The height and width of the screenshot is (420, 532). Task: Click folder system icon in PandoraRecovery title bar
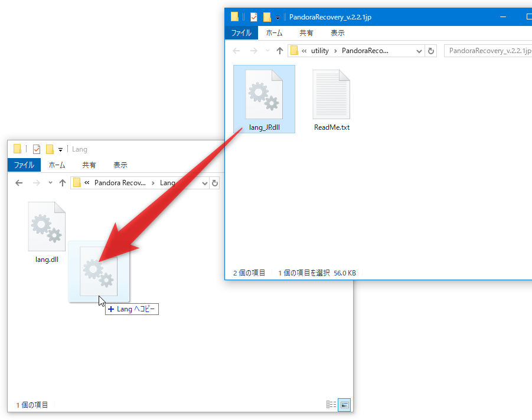(x=234, y=17)
